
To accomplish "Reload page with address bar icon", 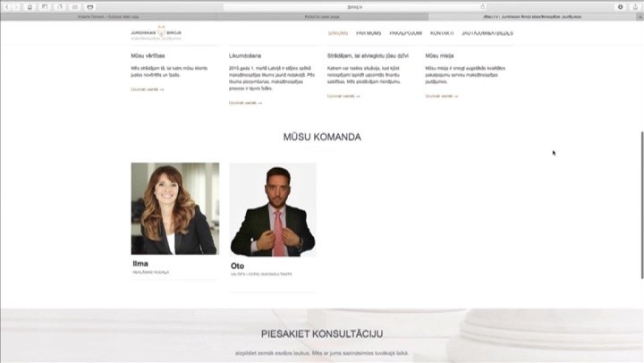I will tap(483, 7).
